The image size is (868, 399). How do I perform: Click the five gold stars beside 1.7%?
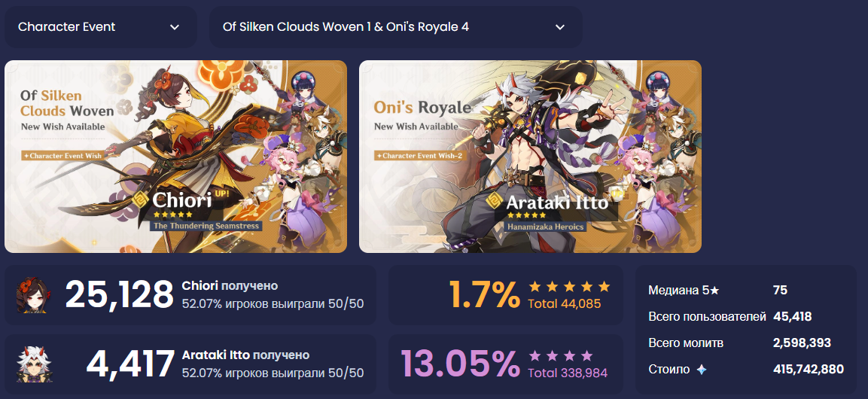(569, 286)
